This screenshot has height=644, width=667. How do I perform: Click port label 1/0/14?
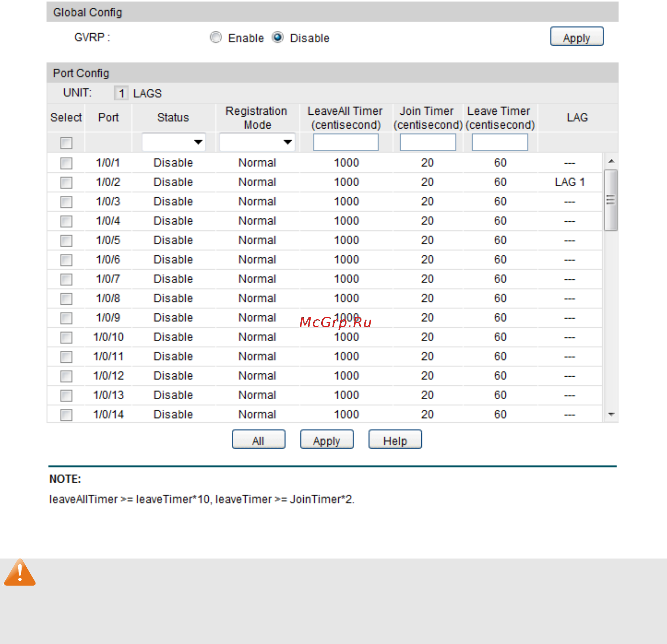[x=109, y=414]
